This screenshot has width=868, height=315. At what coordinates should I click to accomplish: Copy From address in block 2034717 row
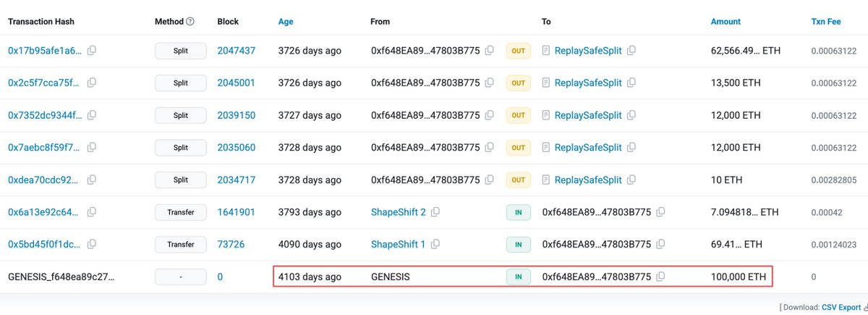[490, 180]
